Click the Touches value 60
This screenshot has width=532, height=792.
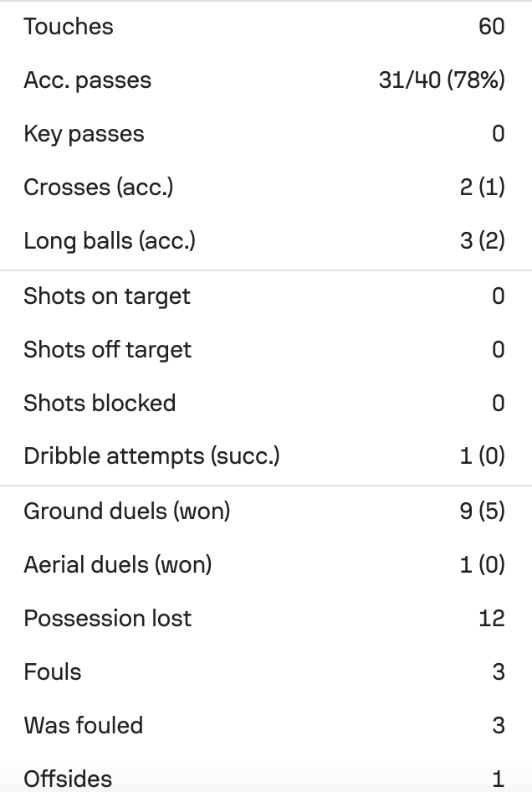tap(492, 26)
